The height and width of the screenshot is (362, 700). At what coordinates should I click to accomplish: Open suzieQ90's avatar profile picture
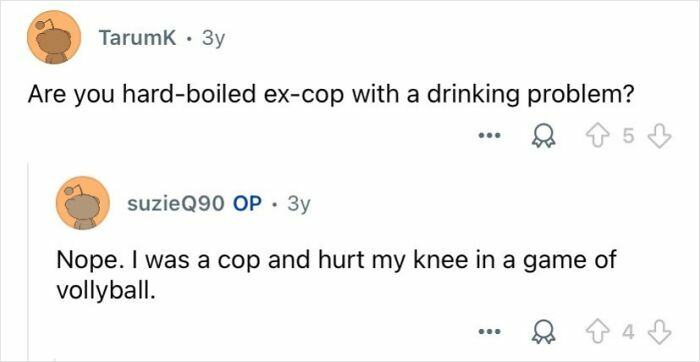click(83, 203)
